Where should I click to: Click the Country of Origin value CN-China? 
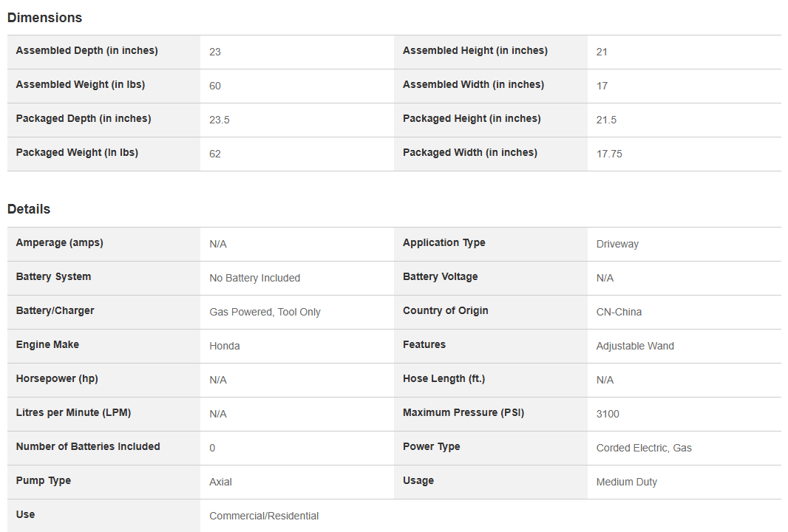tap(619, 312)
